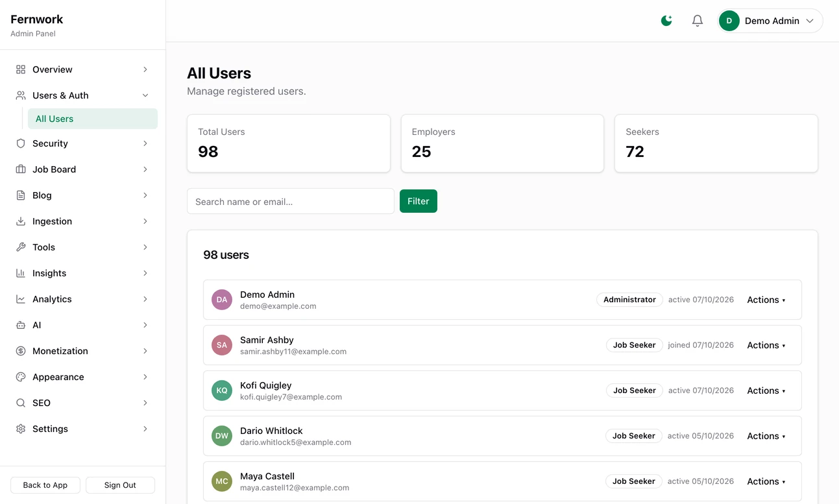Click the Users & Auth people icon
Screen dimensions: 839x504
21,95
